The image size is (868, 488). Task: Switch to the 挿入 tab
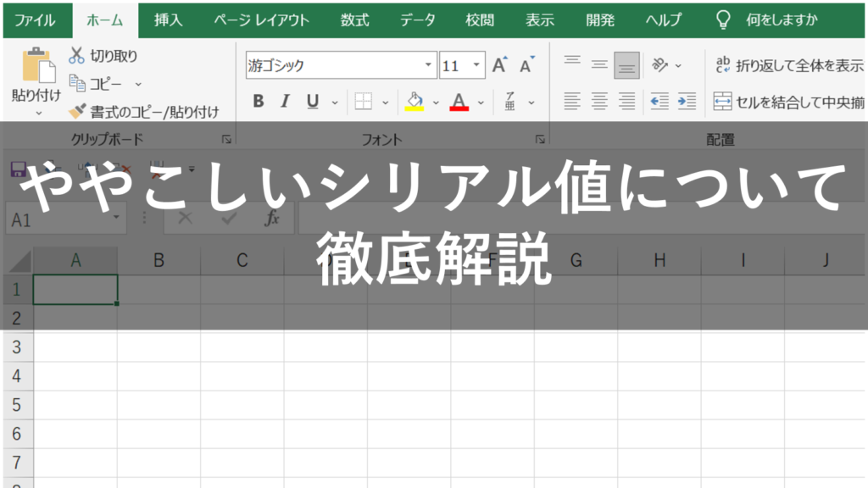(x=169, y=20)
